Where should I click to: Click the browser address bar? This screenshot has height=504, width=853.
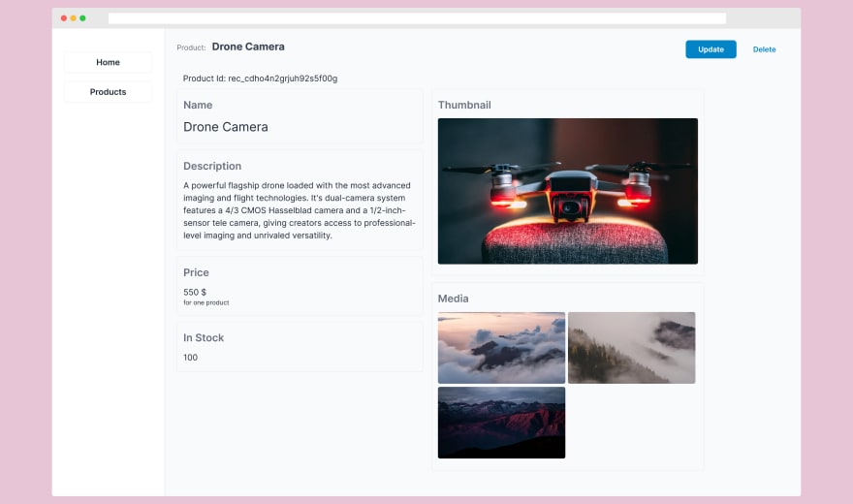point(417,18)
